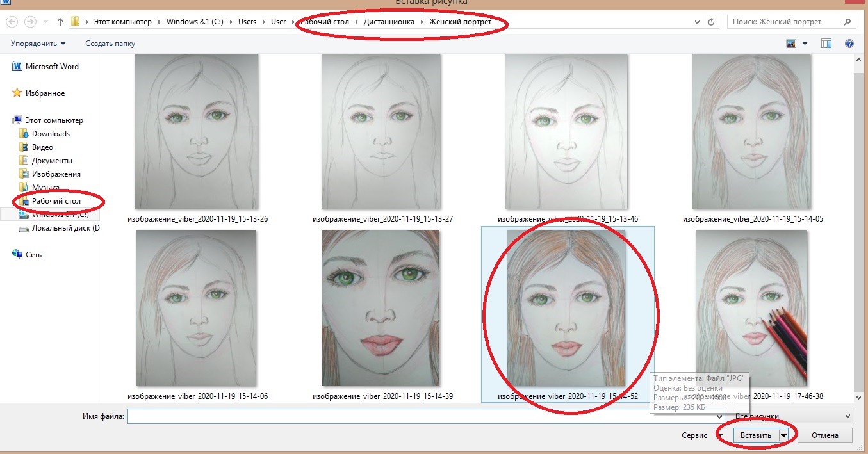Image resolution: width=868 pixels, height=454 pixels.
Task: Go forward with the Forward arrow button
Action: [x=30, y=22]
